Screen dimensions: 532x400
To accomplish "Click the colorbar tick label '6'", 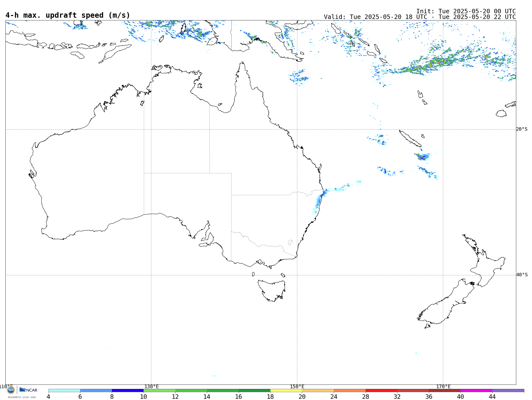I will pos(80,397).
